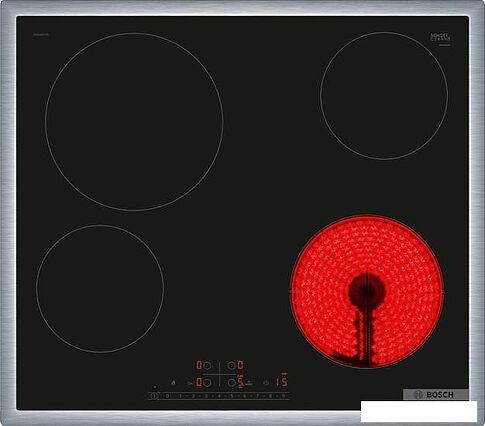Tap the main power on/off touch key
Image resolution: width=485 pixels, height=426 pixels.
click(154, 396)
